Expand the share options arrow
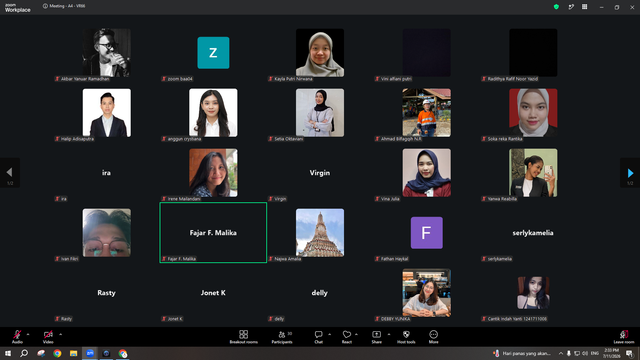 coord(389,334)
